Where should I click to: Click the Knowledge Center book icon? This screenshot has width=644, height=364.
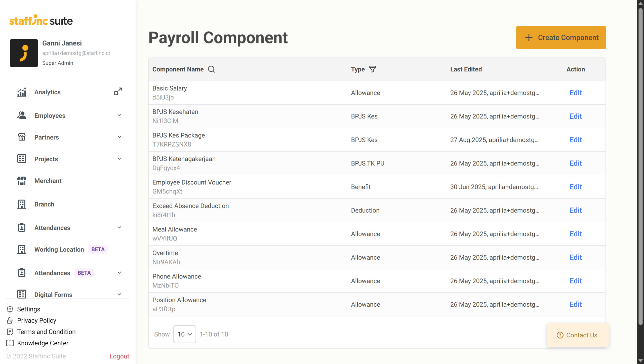(10, 343)
